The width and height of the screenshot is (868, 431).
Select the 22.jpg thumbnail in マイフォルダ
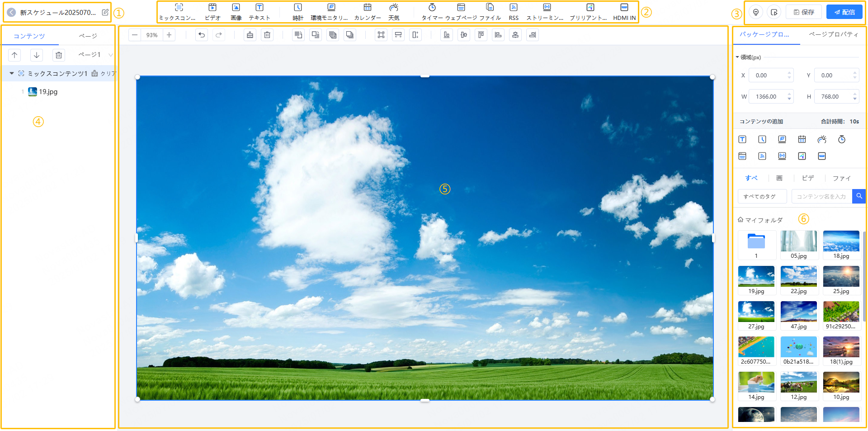(x=798, y=280)
